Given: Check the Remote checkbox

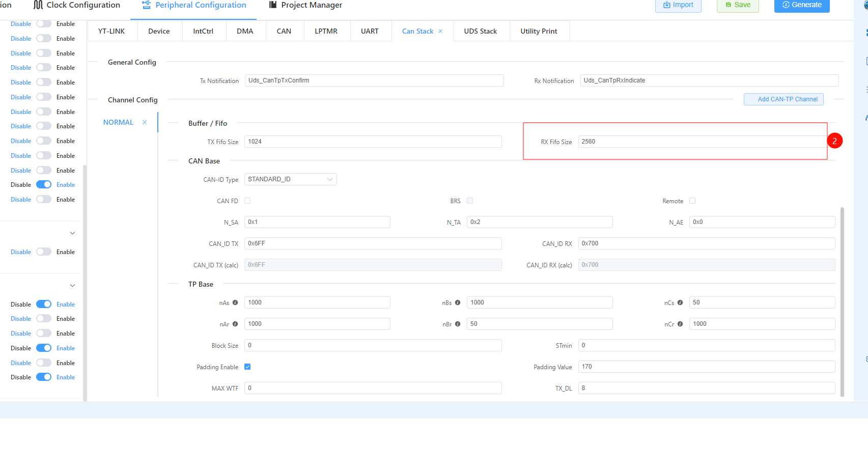Looking at the screenshot, I should (692, 201).
